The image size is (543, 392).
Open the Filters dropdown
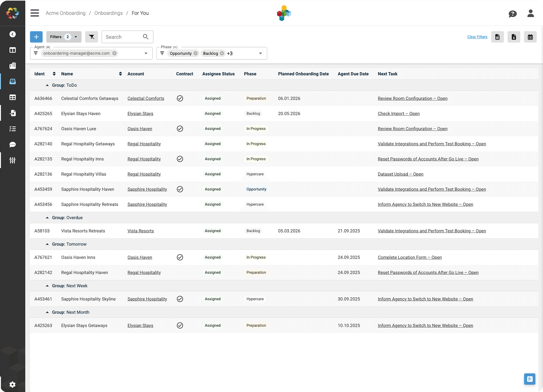64,37
